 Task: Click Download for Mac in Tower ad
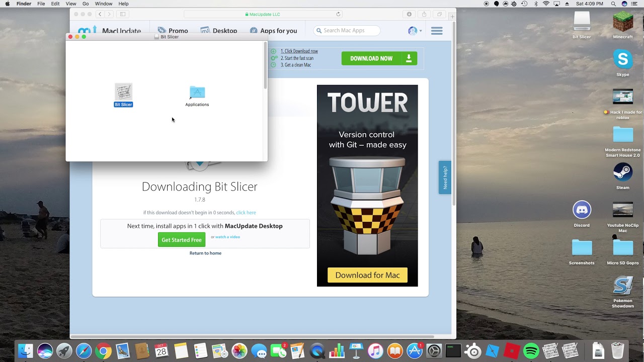tap(367, 275)
